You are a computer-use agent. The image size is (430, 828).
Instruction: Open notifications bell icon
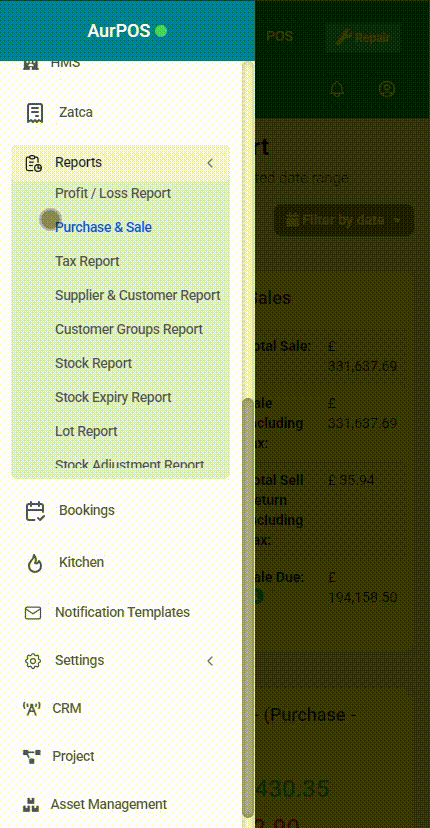(x=336, y=89)
